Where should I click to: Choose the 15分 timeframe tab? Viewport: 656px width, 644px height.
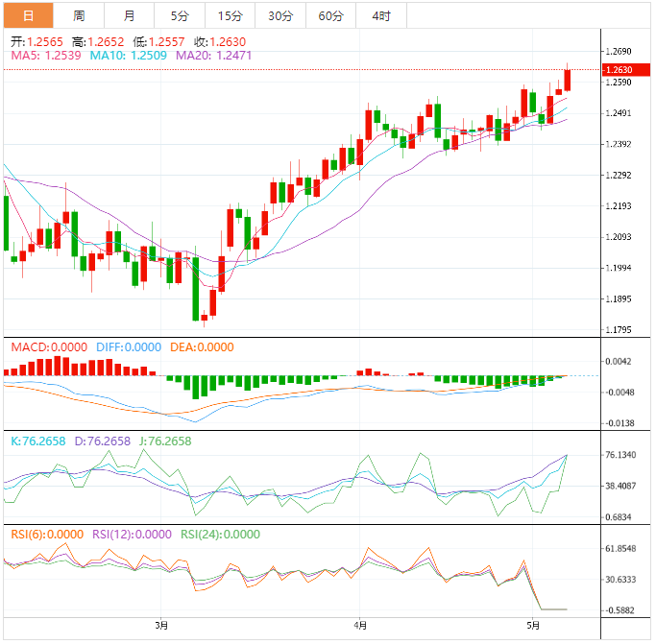(x=230, y=15)
